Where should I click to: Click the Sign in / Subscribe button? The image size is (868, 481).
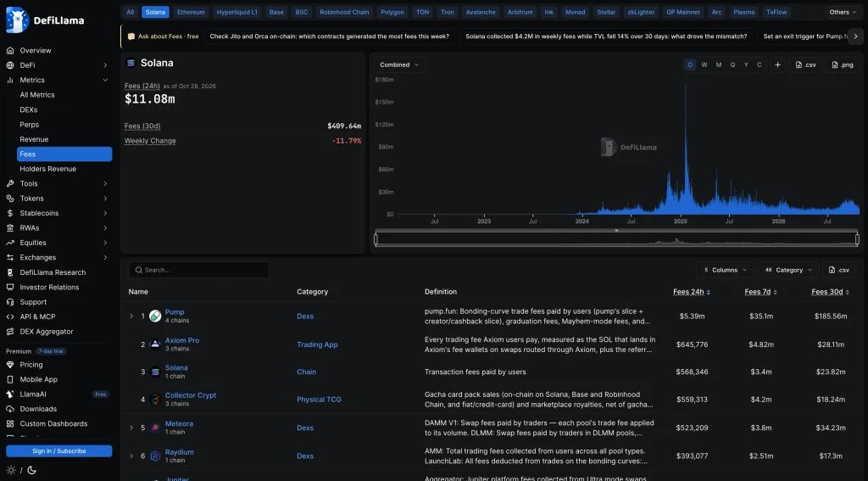[x=58, y=451]
